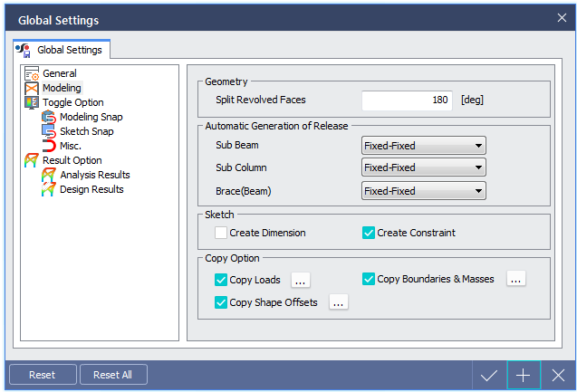Click the Split Revolved Faces label

[261, 100]
